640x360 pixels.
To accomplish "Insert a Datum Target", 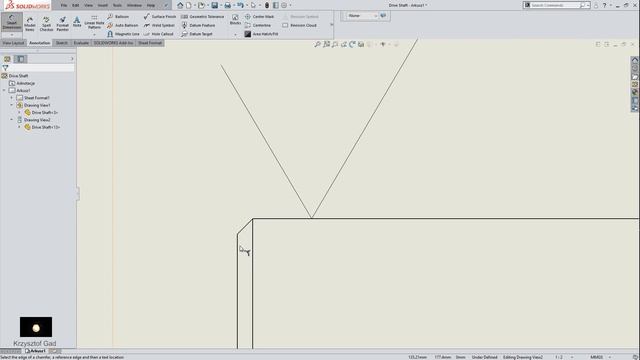I will (x=197, y=34).
